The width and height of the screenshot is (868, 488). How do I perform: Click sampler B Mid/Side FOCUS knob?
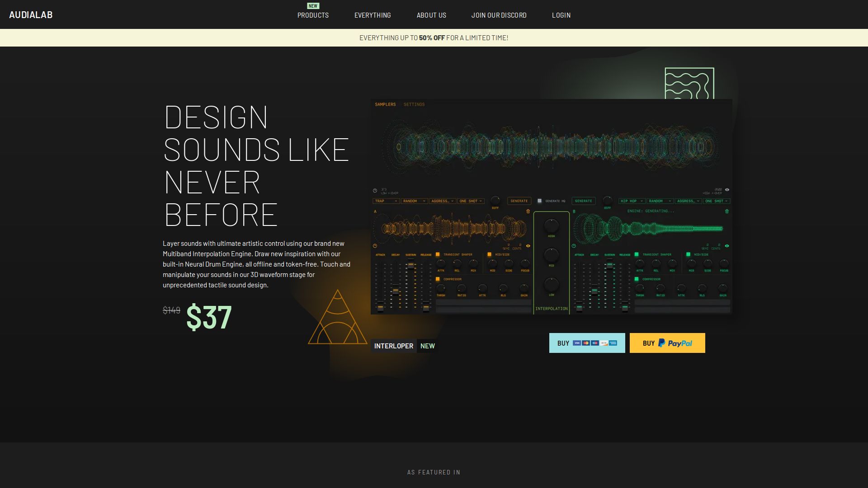click(724, 263)
